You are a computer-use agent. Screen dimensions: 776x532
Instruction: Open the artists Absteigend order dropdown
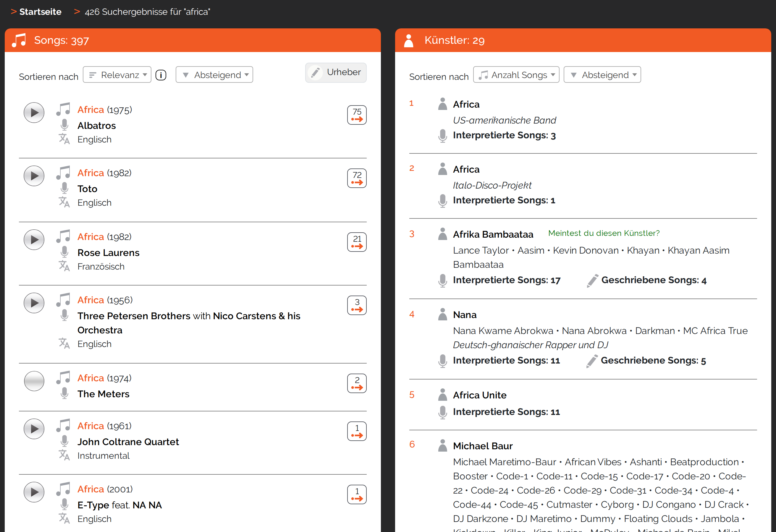pos(602,75)
